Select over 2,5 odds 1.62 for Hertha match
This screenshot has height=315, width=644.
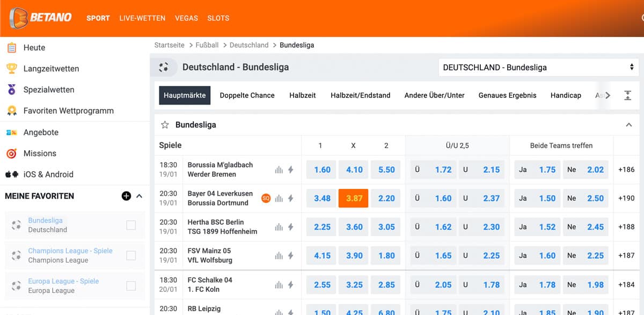pyautogui.click(x=434, y=227)
